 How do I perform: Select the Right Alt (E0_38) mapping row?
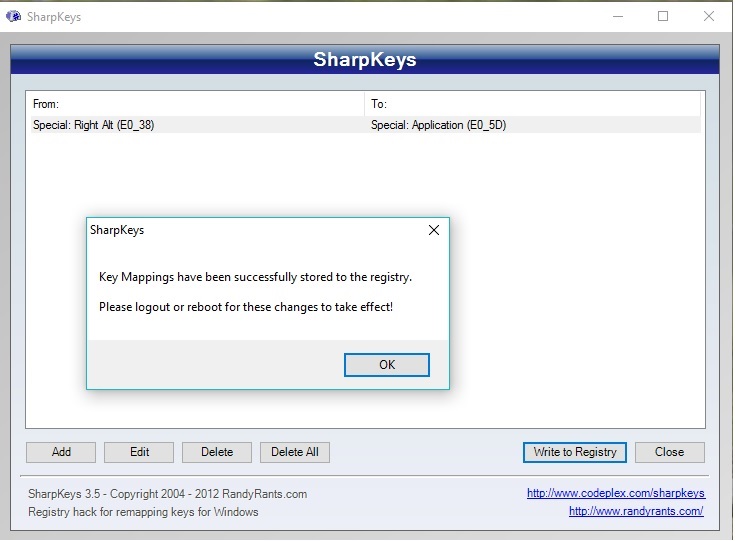click(366, 125)
